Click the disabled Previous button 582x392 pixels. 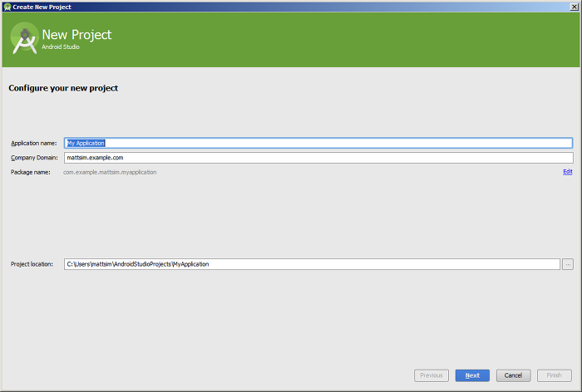point(432,375)
